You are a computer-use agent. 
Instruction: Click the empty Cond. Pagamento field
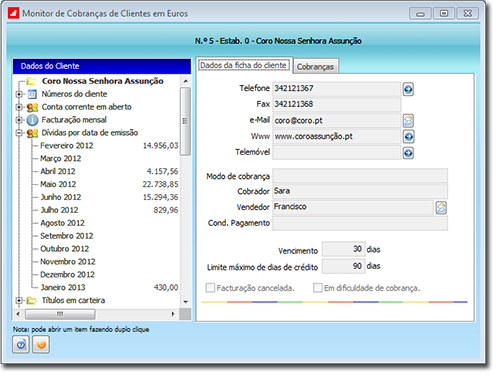[x=360, y=223]
